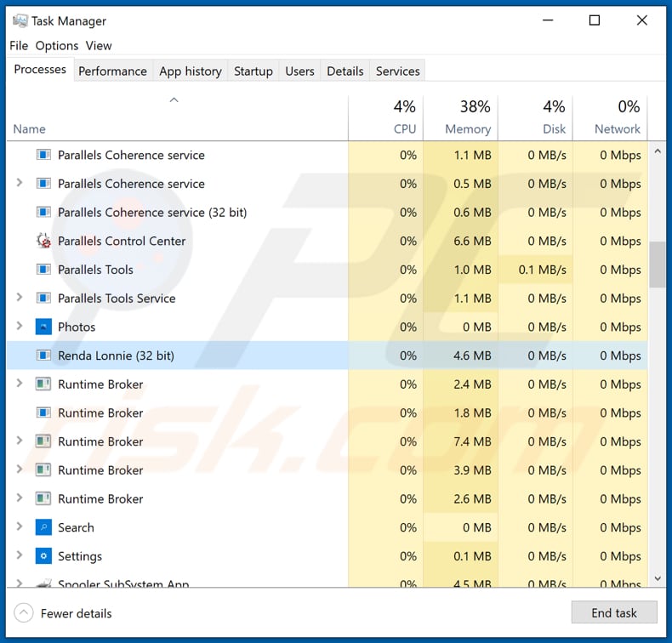Click icon of Parallels Coherence service using 0.5 MB
672x643 pixels.
click(x=43, y=184)
